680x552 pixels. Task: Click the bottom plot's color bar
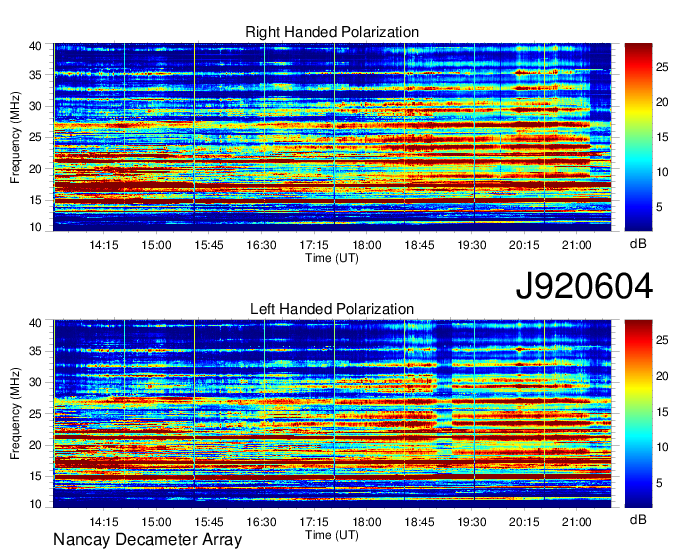[x=638, y=414]
